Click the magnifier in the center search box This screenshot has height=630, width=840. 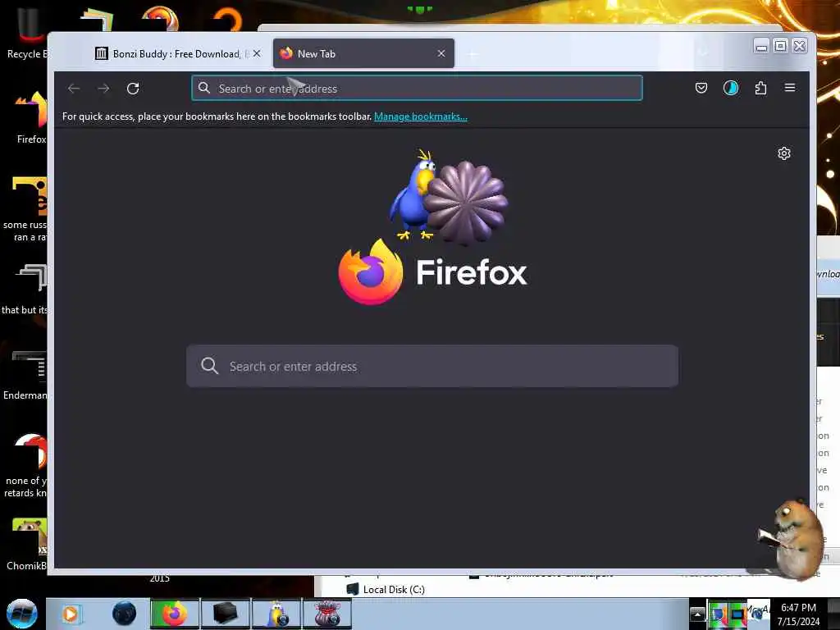click(x=209, y=366)
